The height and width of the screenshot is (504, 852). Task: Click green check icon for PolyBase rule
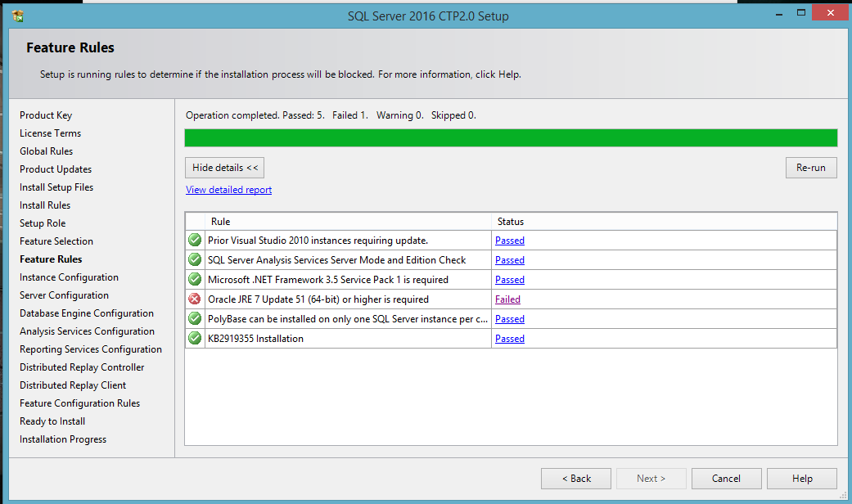coord(195,318)
